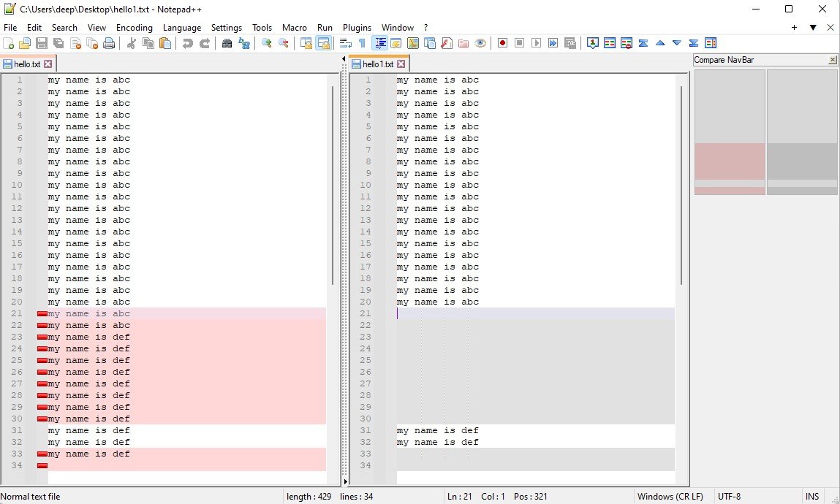Click the Redo arrow icon
Image resolution: width=840 pixels, height=504 pixels.
pos(205,43)
